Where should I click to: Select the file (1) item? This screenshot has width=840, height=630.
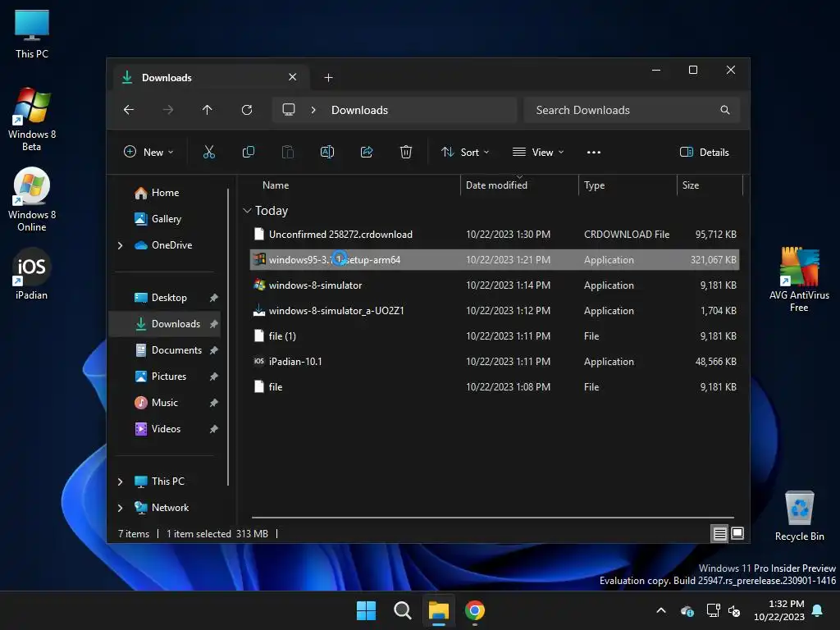pos(495,336)
